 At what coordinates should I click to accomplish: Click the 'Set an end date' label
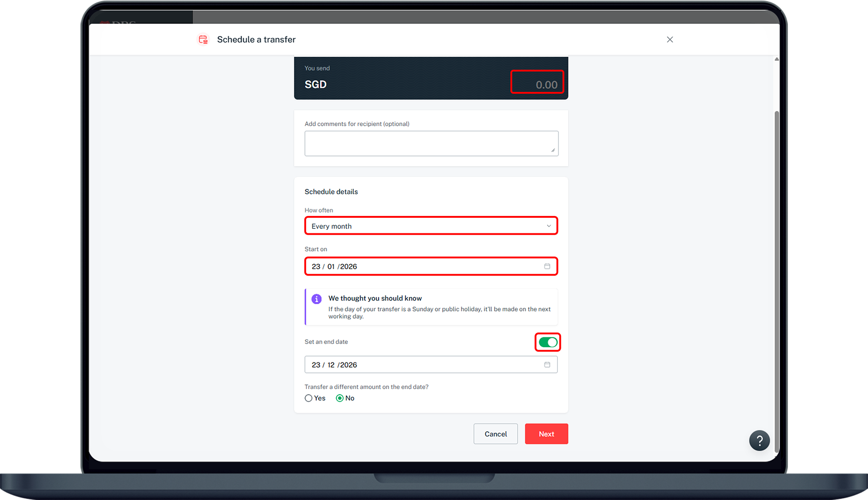326,342
